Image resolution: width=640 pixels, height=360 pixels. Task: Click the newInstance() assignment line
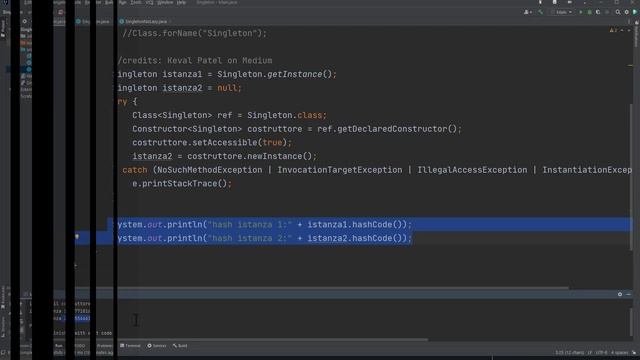pyautogui.click(x=224, y=156)
